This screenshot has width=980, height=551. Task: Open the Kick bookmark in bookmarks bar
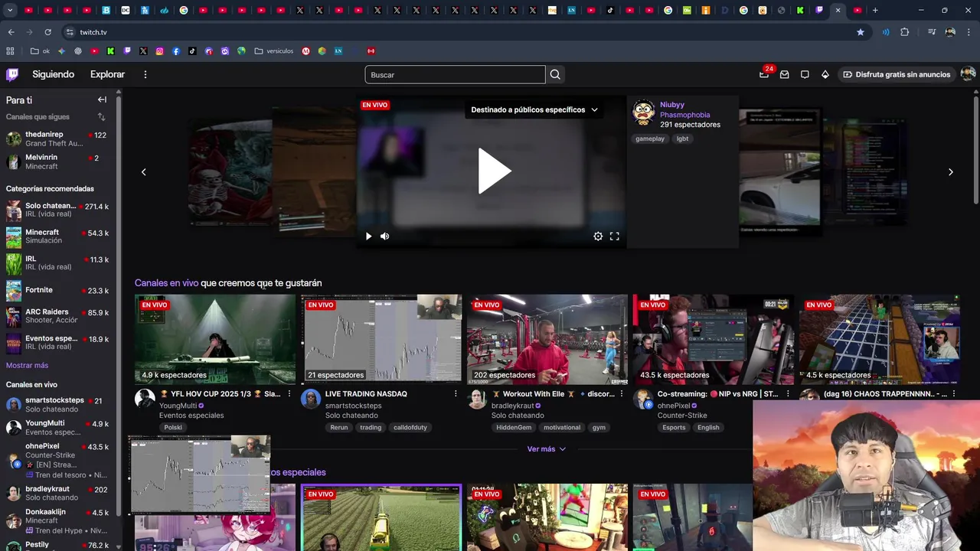[x=111, y=51]
